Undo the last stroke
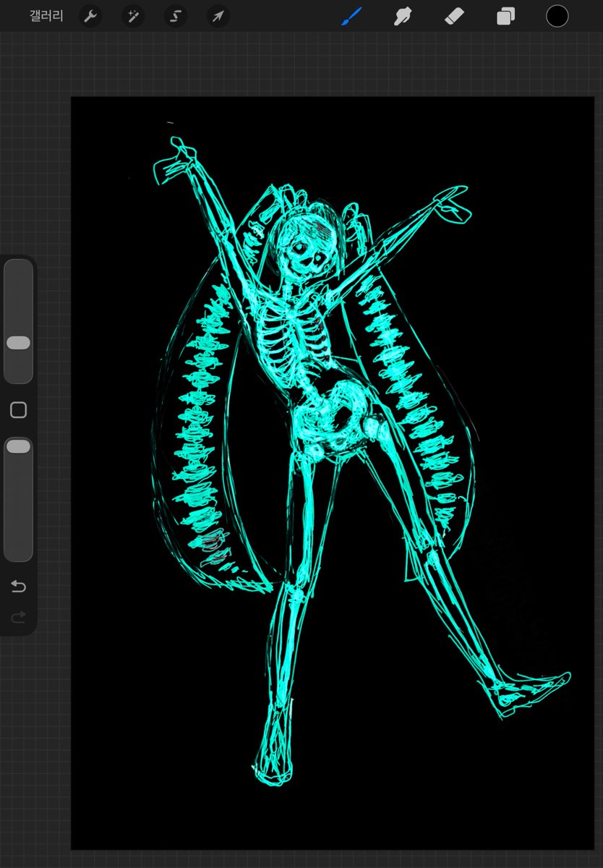The height and width of the screenshot is (868, 603). (19, 586)
